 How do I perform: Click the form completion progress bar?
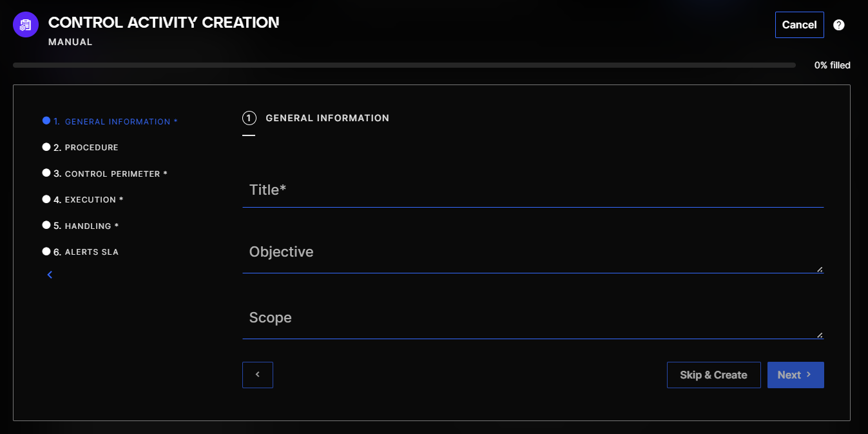[x=404, y=65]
